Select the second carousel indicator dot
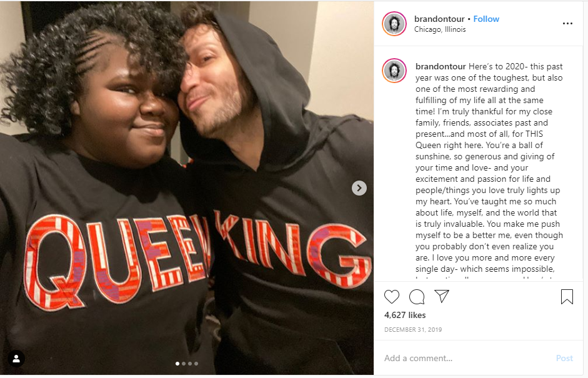This screenshot has width=588, height=378. click(183, 362)
